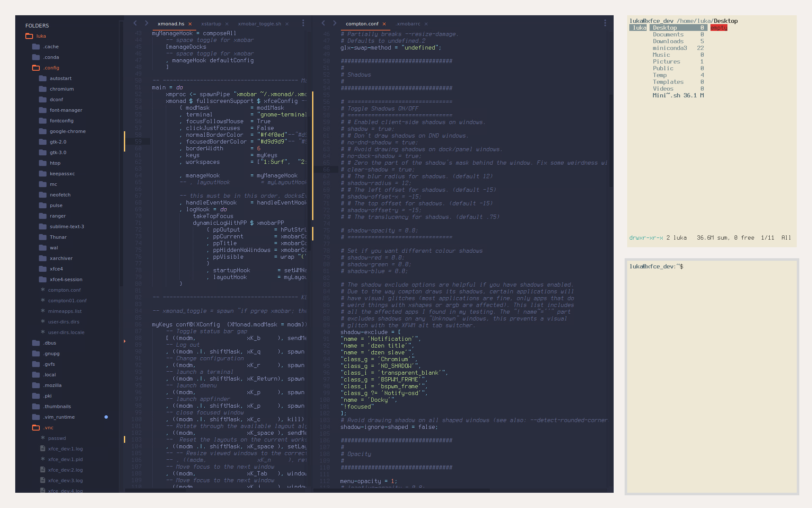Click forward arrow in left editor pane

(146, 23)
